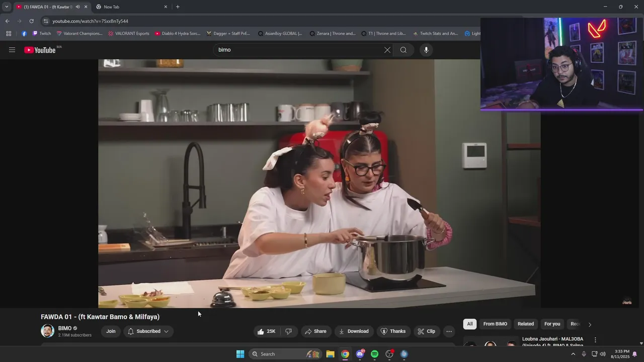The width and height of the screenshot is (644, 362).
Task: Click the Clip button
Action: [x=426, y=331]
